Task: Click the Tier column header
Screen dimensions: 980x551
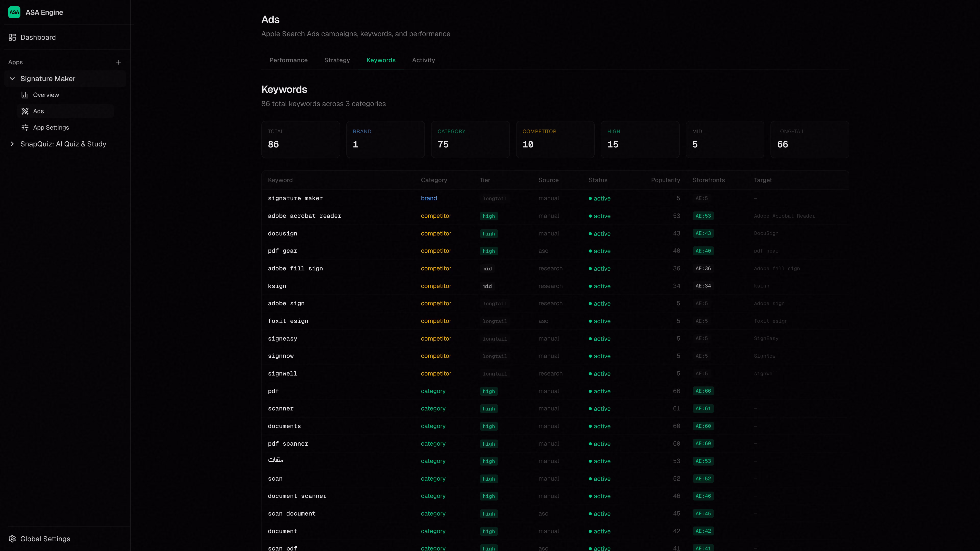Action: click(x=485, y=180)
